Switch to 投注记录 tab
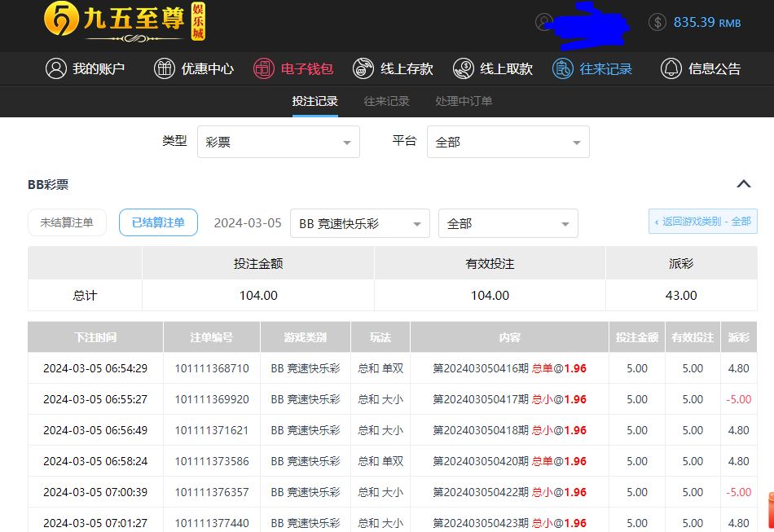 click(315, 101)
